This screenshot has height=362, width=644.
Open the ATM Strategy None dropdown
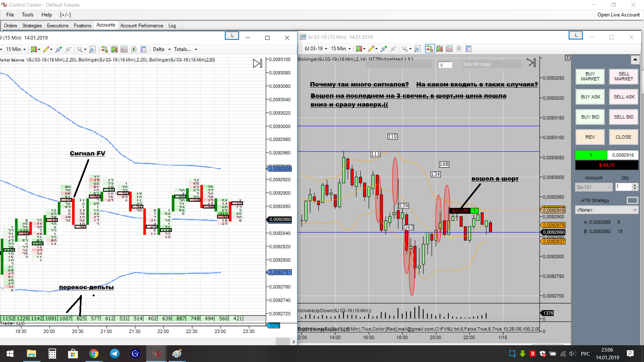pos(607,210)
